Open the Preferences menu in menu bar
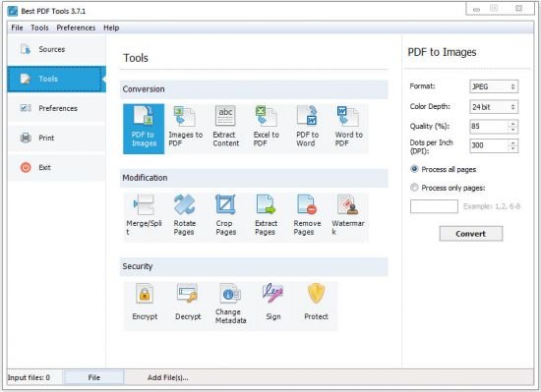This screenshot has width=541, height=392. [76, 28]
